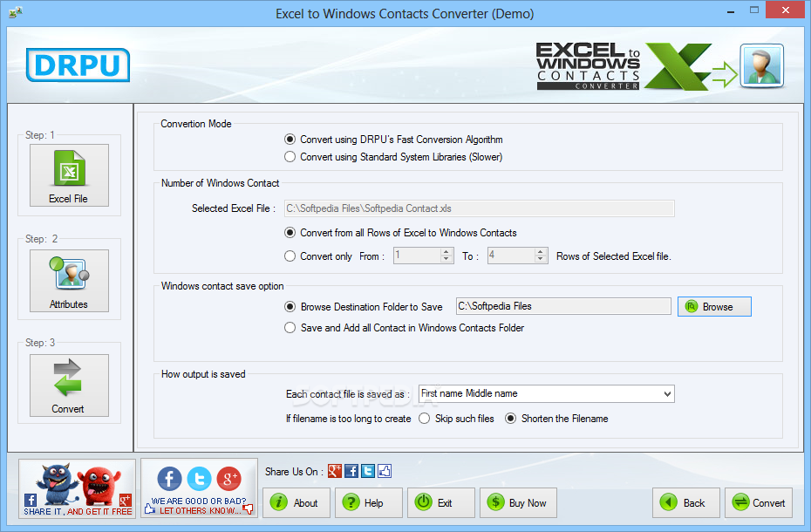Share on Facebook small icon

(x=351, y=471)
